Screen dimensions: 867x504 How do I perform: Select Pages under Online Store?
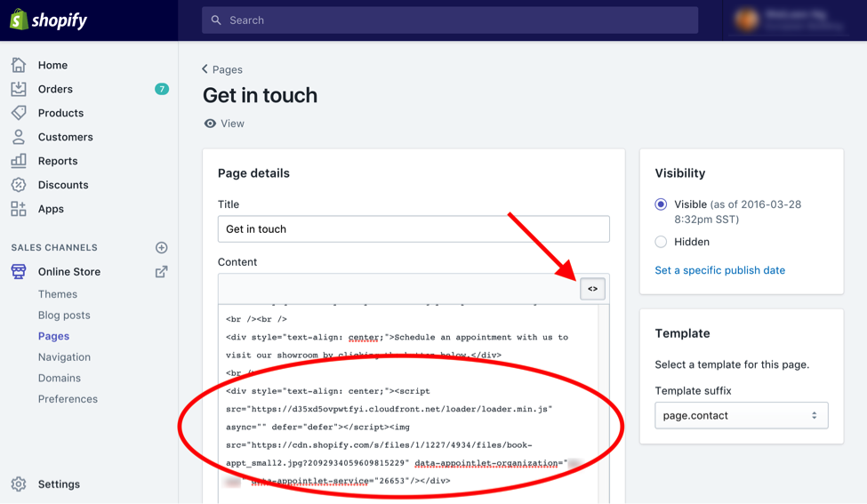pos(53,336)
